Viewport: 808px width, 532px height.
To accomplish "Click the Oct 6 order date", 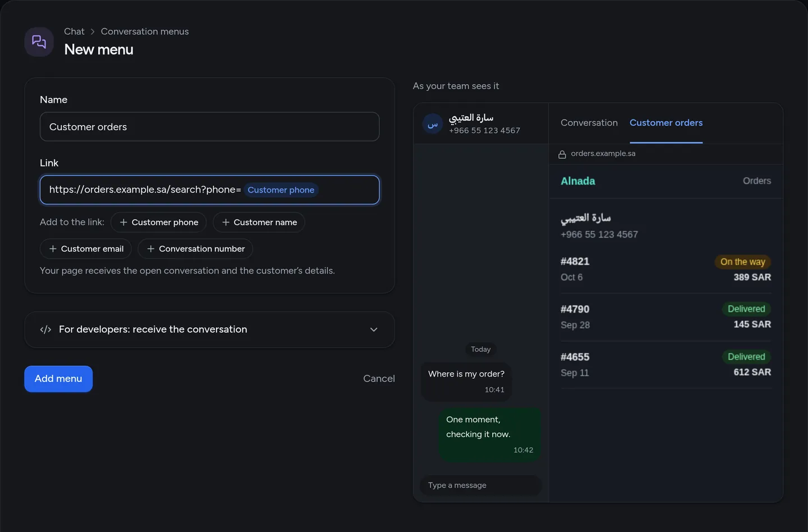I will pos(572,277).
